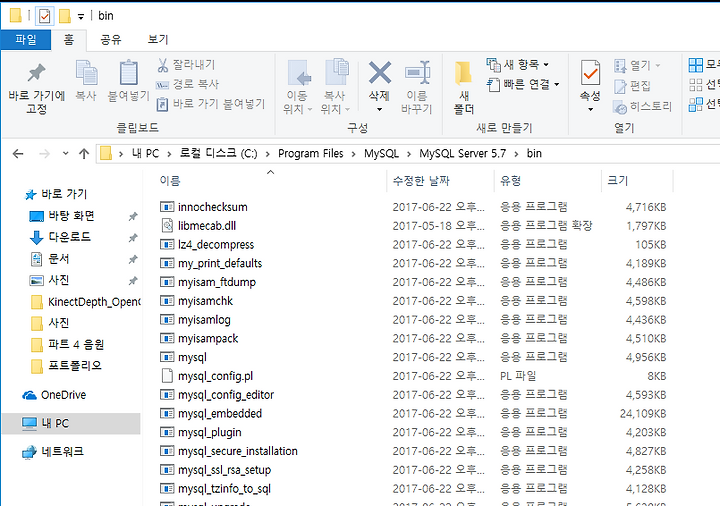Select 내 PC in navigation pane
This screenshot has height=506, width=720.
pos(71,423)
